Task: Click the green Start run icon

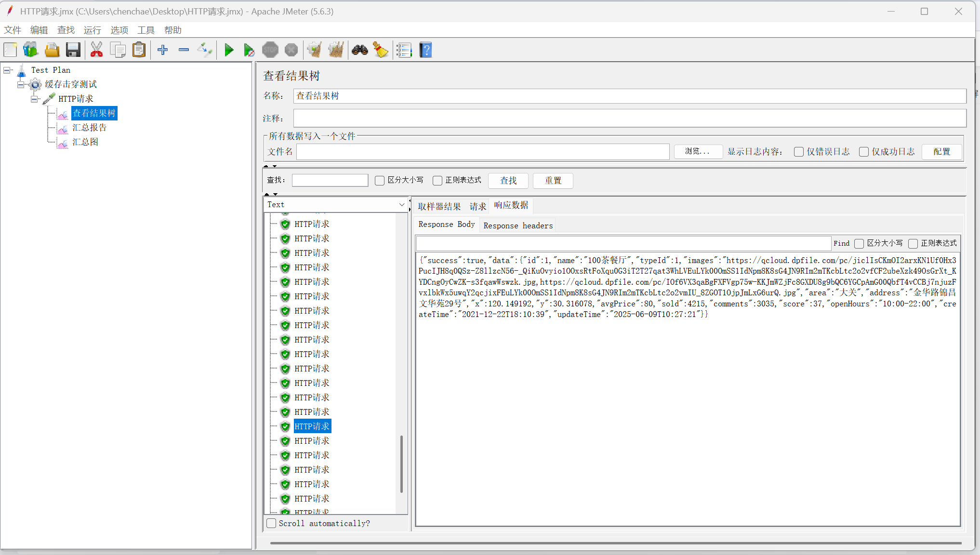Action: 229,50
